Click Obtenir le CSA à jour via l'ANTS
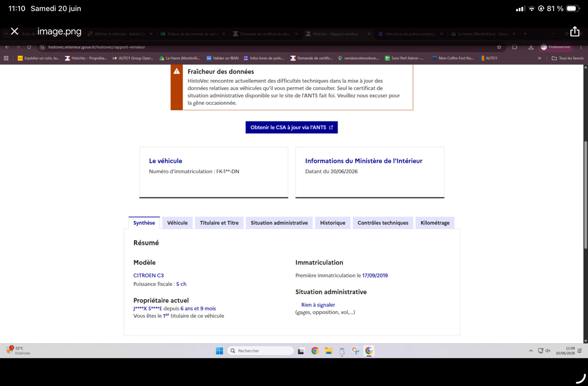Screen dimensions: 588x386 click(292, 127)
